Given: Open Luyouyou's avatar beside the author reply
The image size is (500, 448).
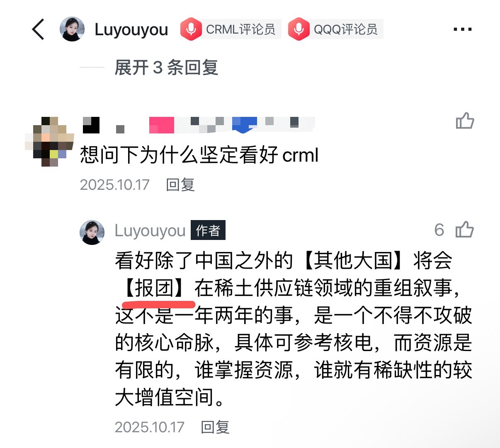Looking at the screenshot, I should tap(92, 232).
